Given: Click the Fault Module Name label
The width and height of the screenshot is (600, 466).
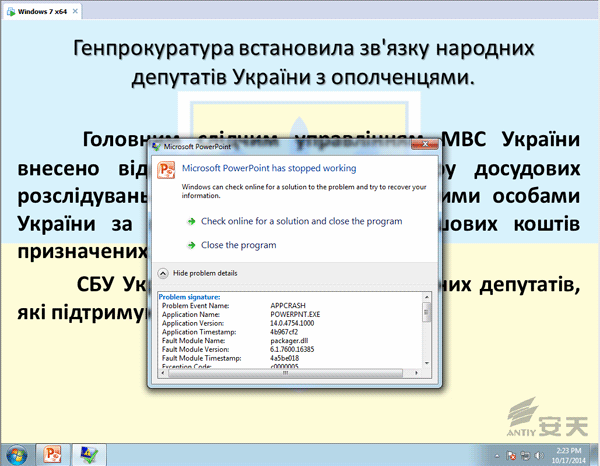Looking at the screenshot, I should point(194,341).
